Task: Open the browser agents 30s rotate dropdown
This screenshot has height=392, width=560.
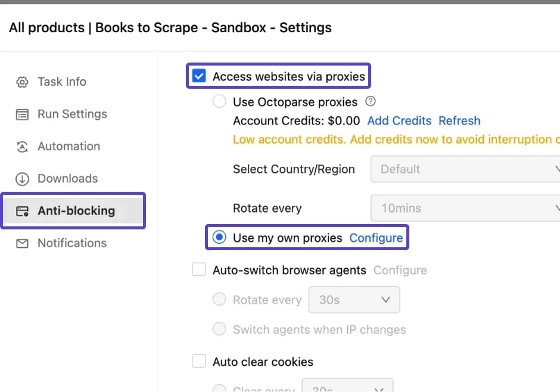Action: point(354,300)
